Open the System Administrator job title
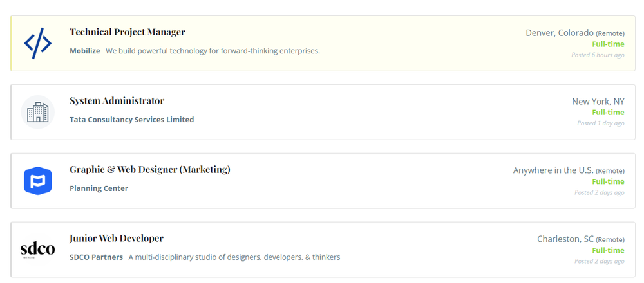 click(117, 101)
